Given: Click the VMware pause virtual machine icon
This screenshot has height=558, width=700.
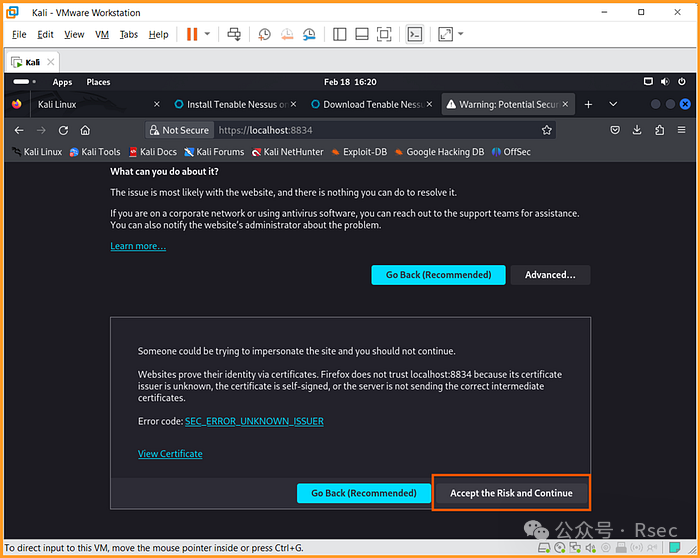Looking at the screenshot, I should (192, 34).
